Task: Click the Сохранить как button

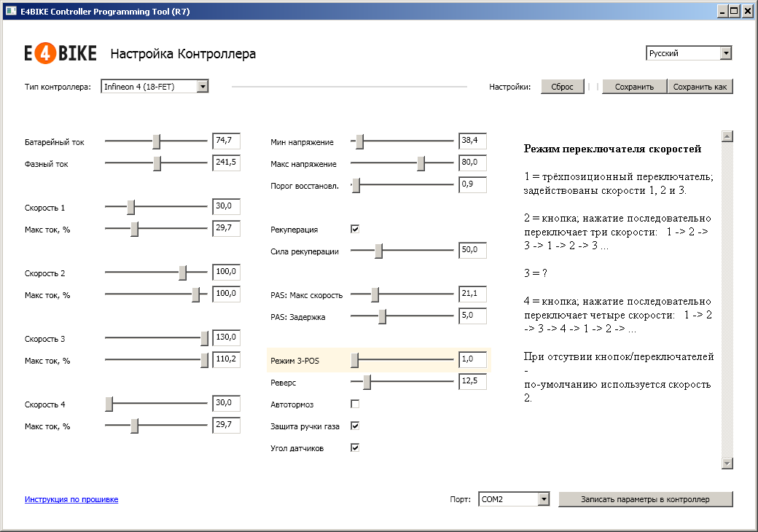Action: (x=700, y=87)
